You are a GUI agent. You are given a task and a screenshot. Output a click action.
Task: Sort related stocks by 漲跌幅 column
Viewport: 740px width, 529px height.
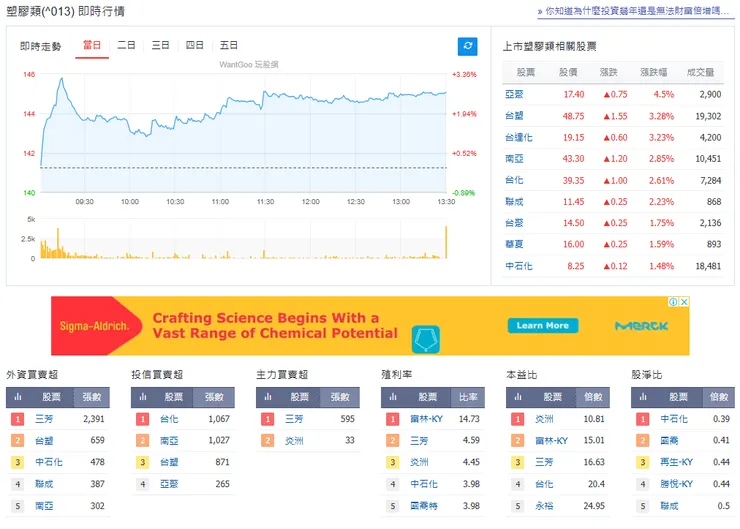654,72
